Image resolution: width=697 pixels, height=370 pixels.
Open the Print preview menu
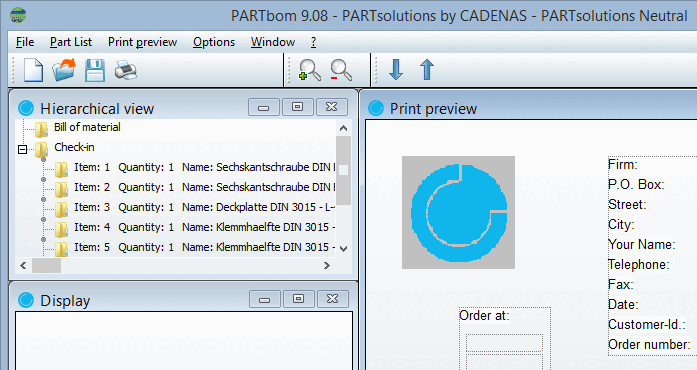click(x=142, y=42)
